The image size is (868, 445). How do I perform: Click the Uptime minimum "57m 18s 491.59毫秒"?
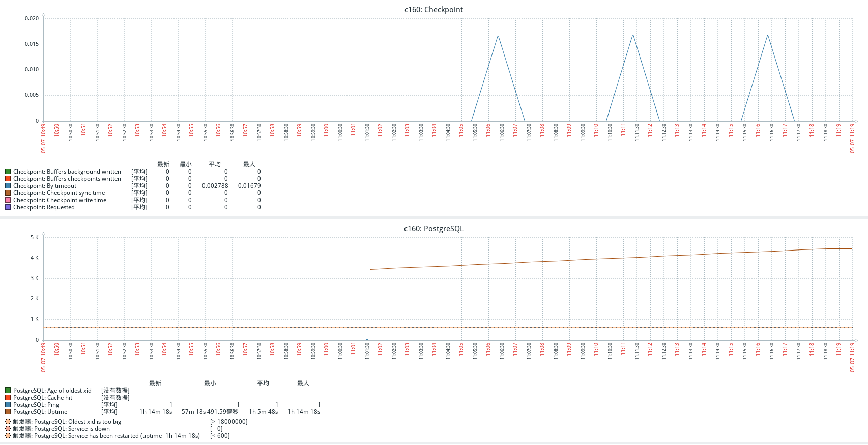210,412
